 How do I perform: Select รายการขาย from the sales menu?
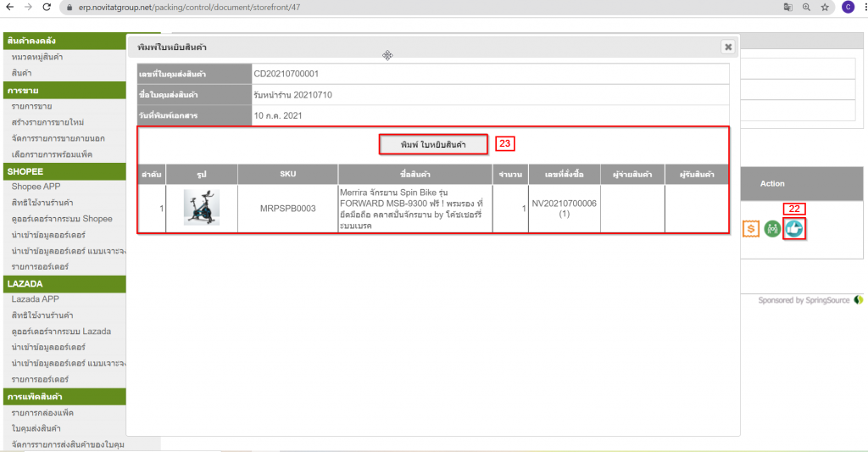click(x=31, y=106)
